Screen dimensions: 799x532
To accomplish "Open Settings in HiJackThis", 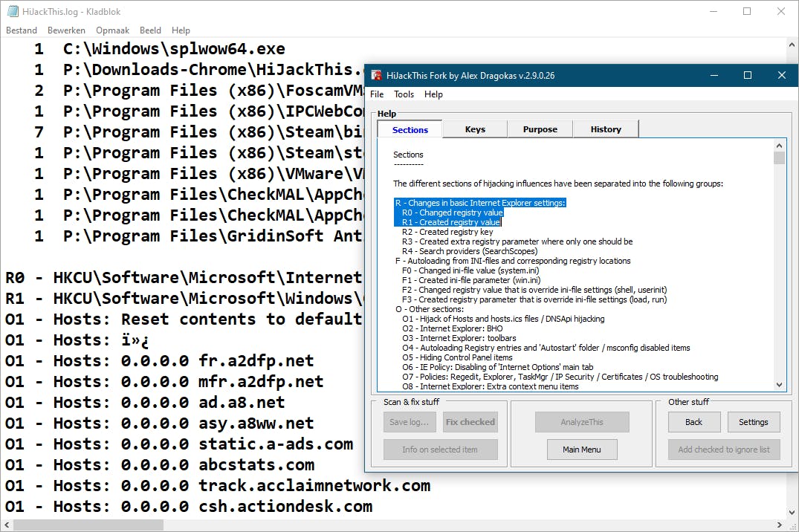I will [x=754, y=422].
